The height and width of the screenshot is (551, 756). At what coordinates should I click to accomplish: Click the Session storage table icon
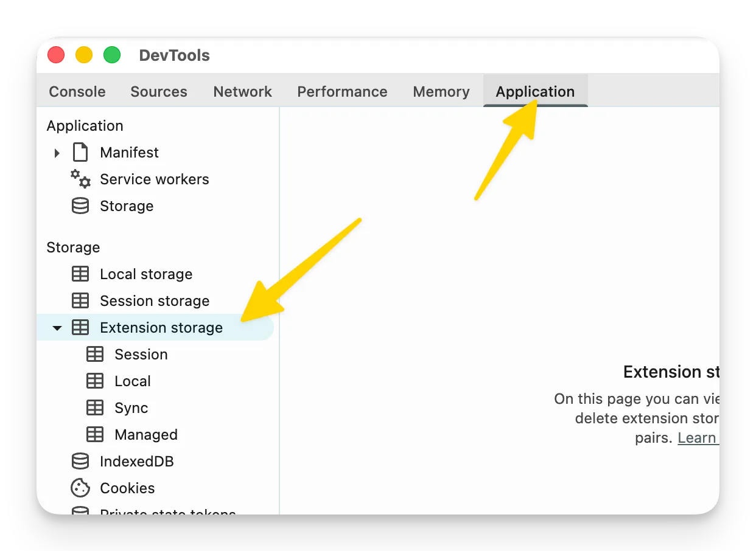pos(80,300)
